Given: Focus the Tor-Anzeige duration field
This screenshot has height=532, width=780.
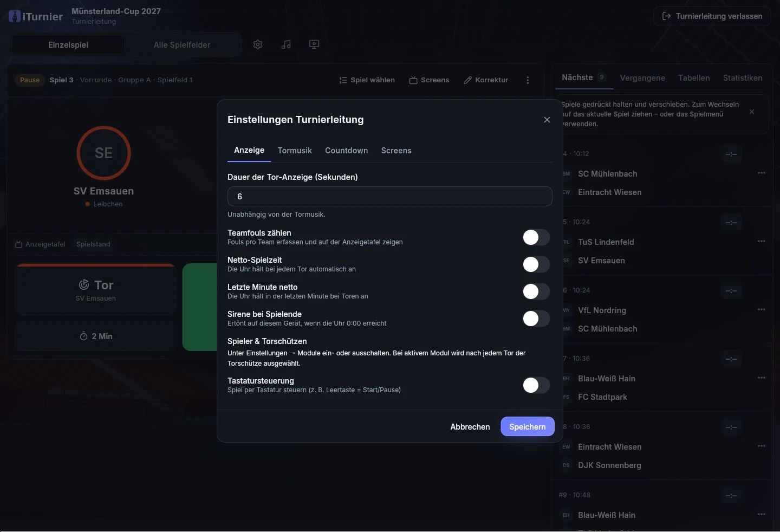Looking at the screenshot, I should click(390, 197).
